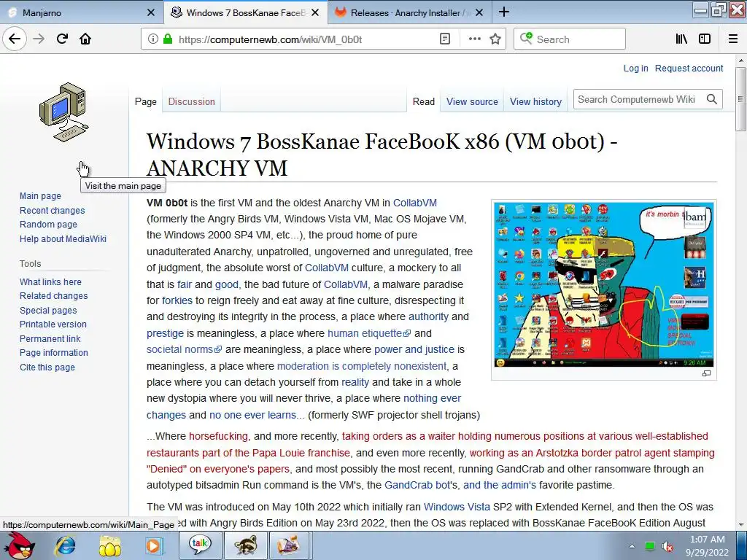
Task: Click the muted volume tray icon
Action: click(667, 547)
